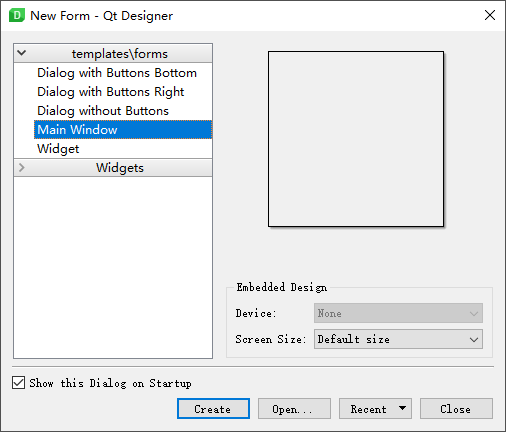The image size is (506, 432).
Task: Open the Recent button dropdown arrow
Action: click(x=402, y=408)
